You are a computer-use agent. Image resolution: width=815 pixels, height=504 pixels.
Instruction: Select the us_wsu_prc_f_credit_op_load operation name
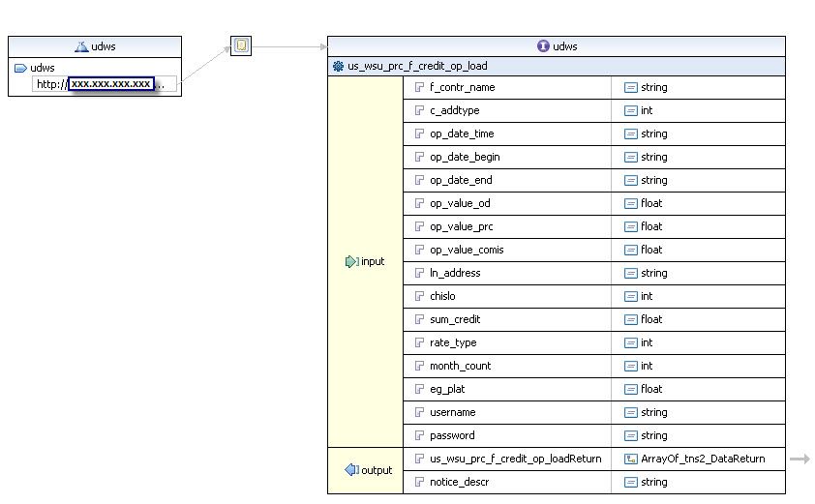coord(417,67)
